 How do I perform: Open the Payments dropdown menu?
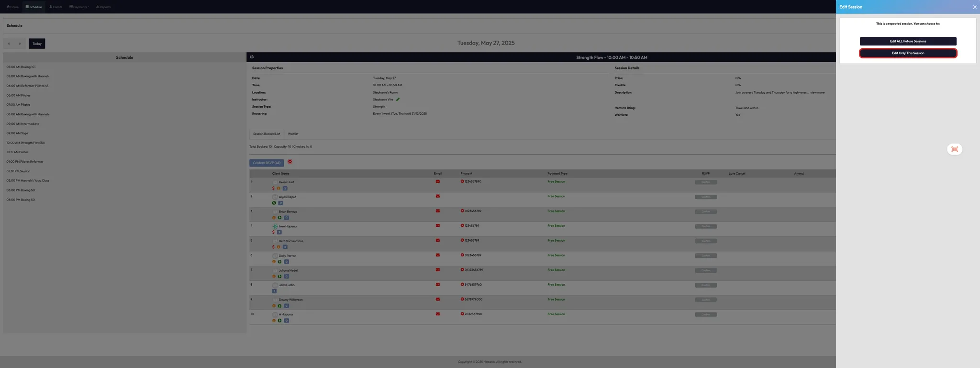(79, 7)
